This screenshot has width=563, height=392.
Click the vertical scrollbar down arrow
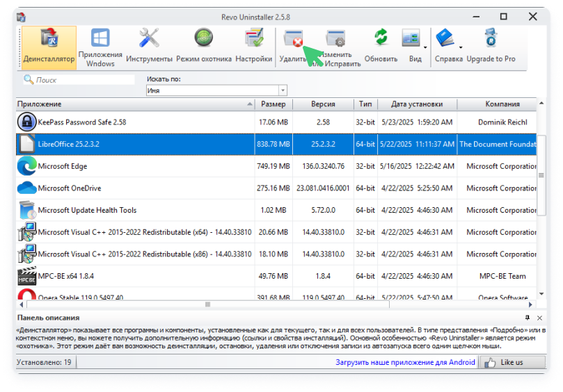(x=541, y=294)
